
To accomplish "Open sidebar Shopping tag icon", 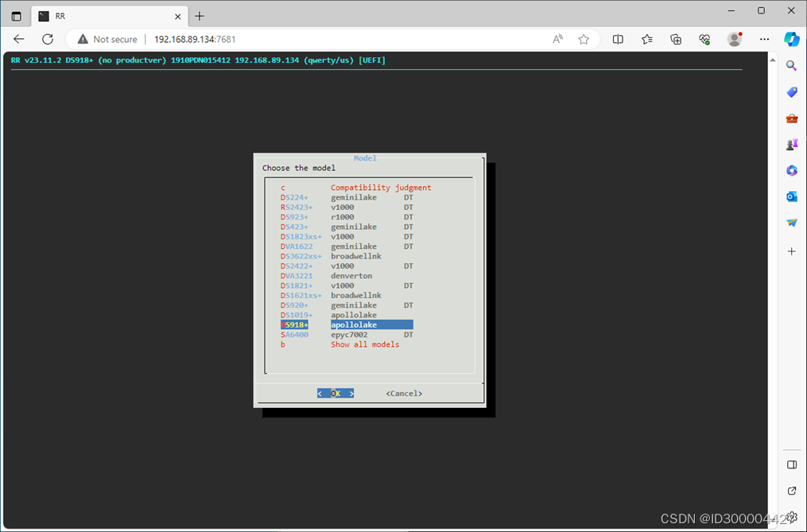I will tap(792, 91).
